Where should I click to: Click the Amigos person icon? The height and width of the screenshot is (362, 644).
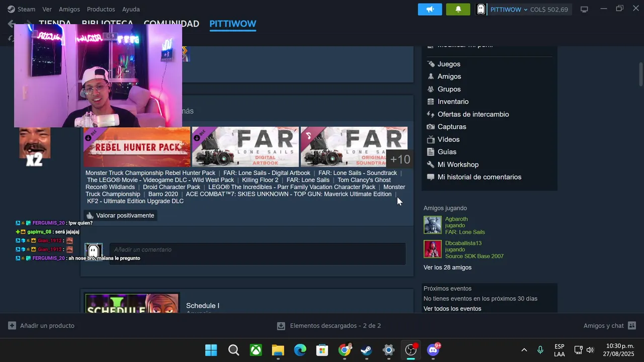click(x=431, y=76)
